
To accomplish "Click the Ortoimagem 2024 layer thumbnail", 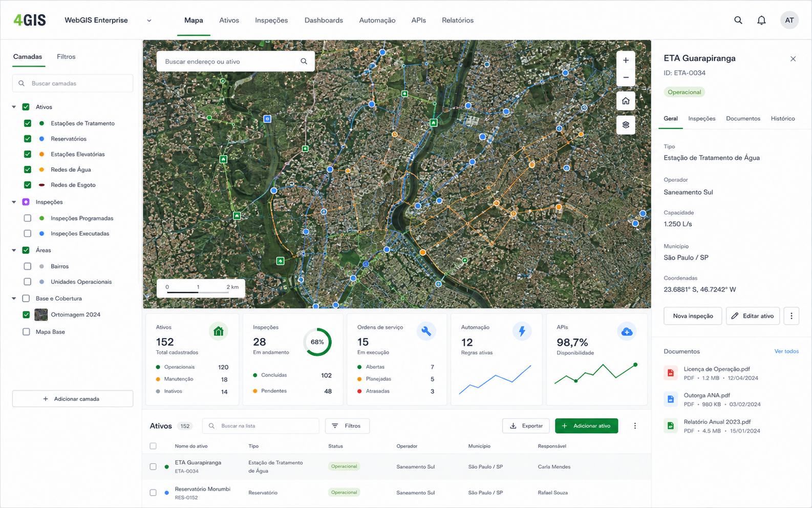I will [x=41, y=315].
